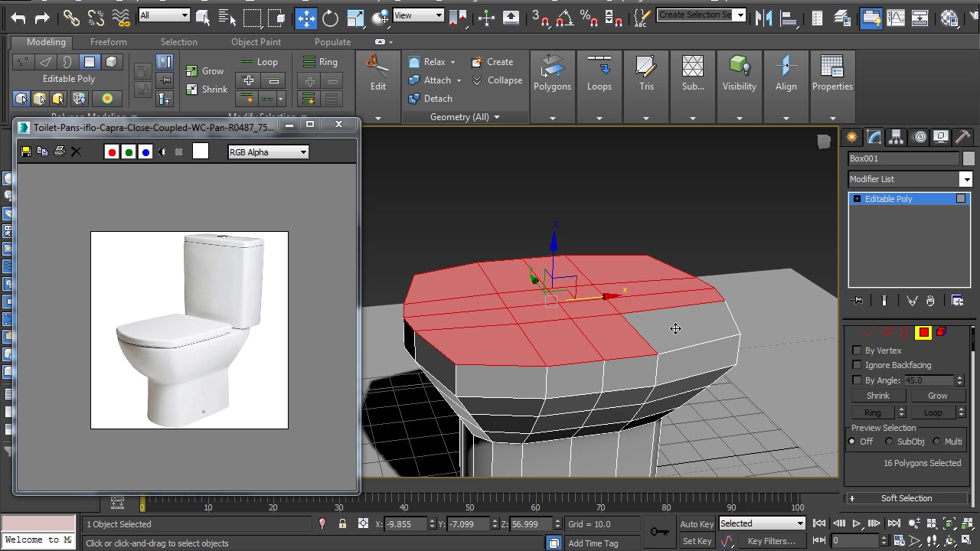This screenshot has width=980, height=551.
Task: Select the Multi preview selection radio
Action: coord(936,442)
